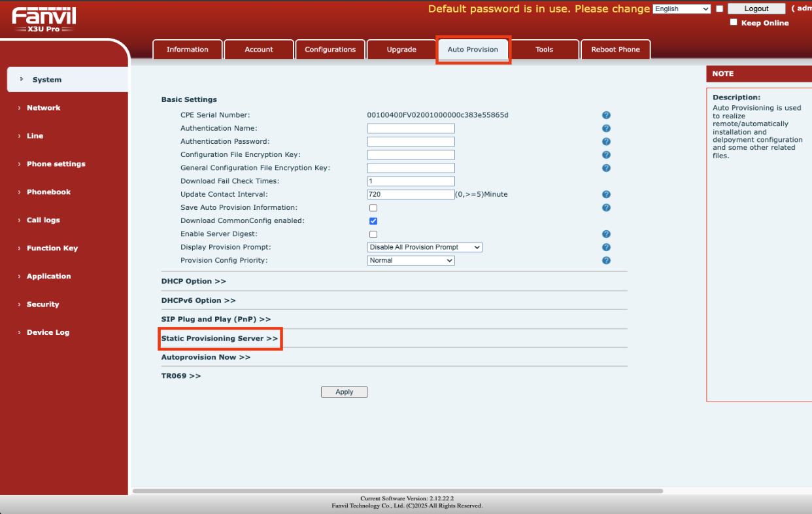812x514 pixels.
Task: Expand Static Provisioning Server section
Action: pos(220,339)
